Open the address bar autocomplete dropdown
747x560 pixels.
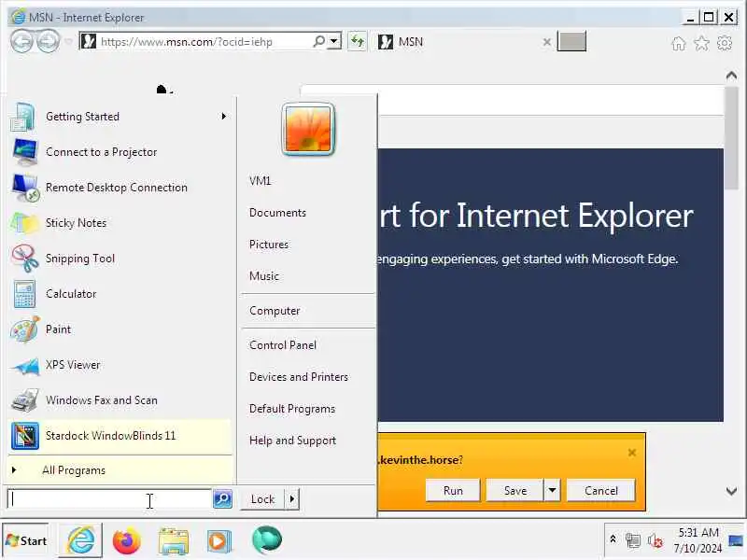334,41
